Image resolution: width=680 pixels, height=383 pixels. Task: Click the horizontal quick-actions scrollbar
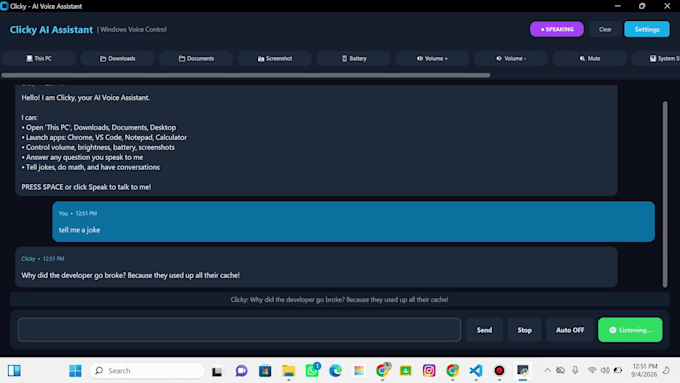point(246,75)
